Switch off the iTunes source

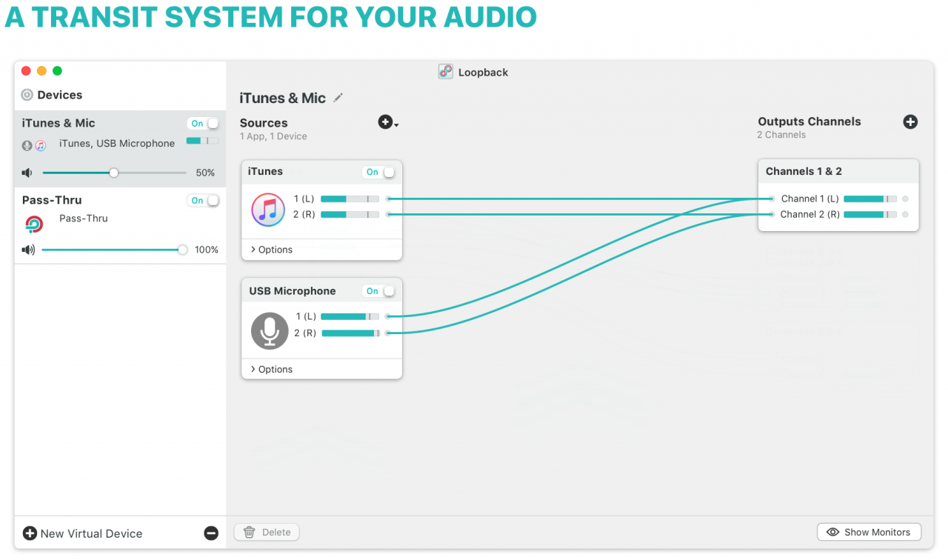378,172
